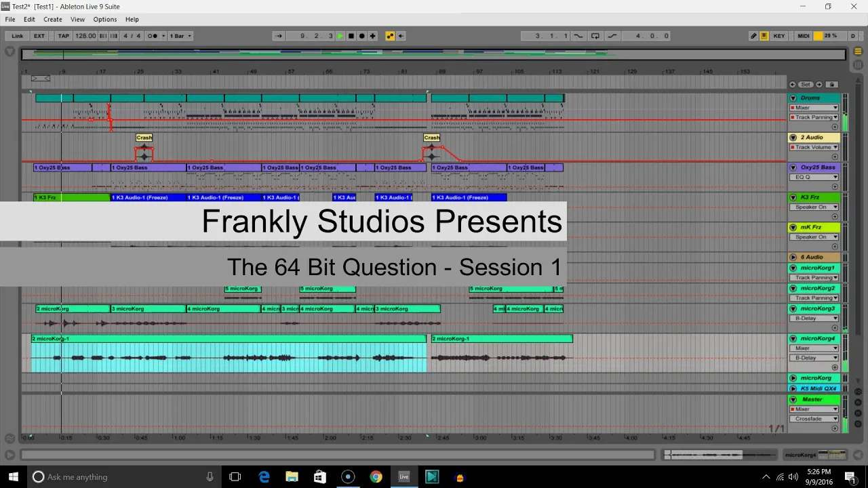Open Google Chrome from the taskbar
The width and height of the screenshot is (868, 488).
(x=376, y=477)
